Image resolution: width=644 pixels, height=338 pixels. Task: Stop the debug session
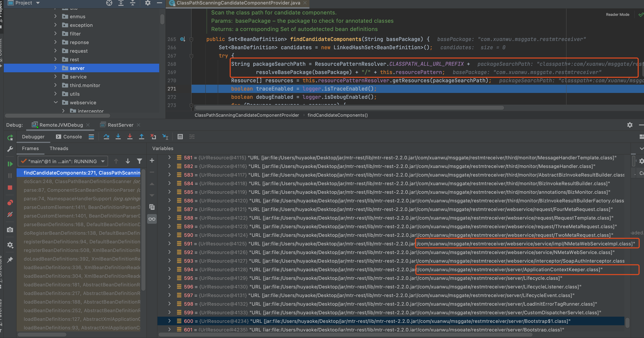click(x=10, y=188)
